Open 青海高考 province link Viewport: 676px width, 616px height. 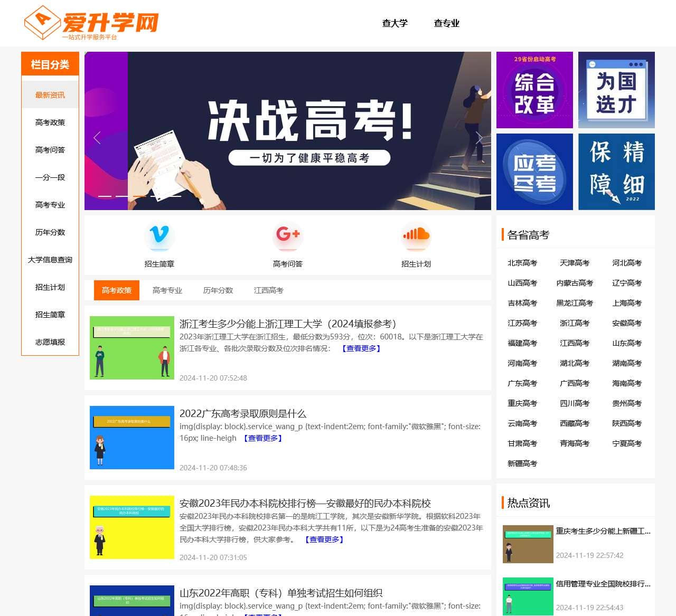575,443
